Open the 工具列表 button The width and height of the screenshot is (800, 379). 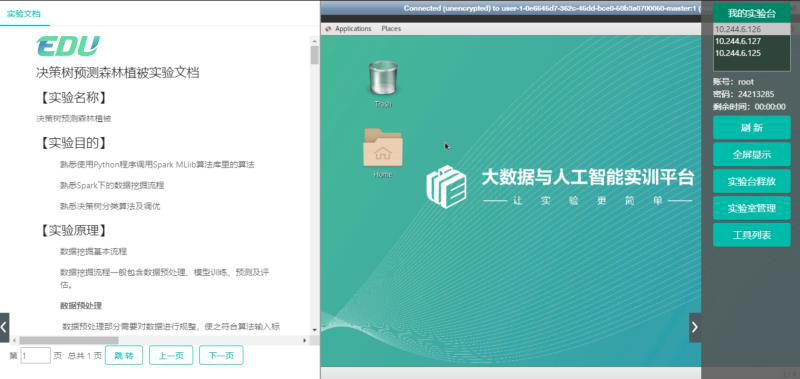point(752,235)
